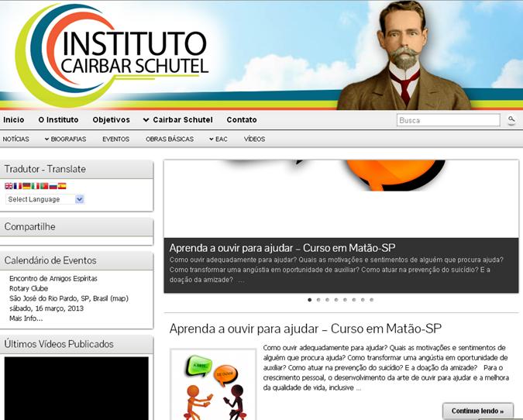
Task: Open the Vídeos menu item
Action: tap(254, 139)
